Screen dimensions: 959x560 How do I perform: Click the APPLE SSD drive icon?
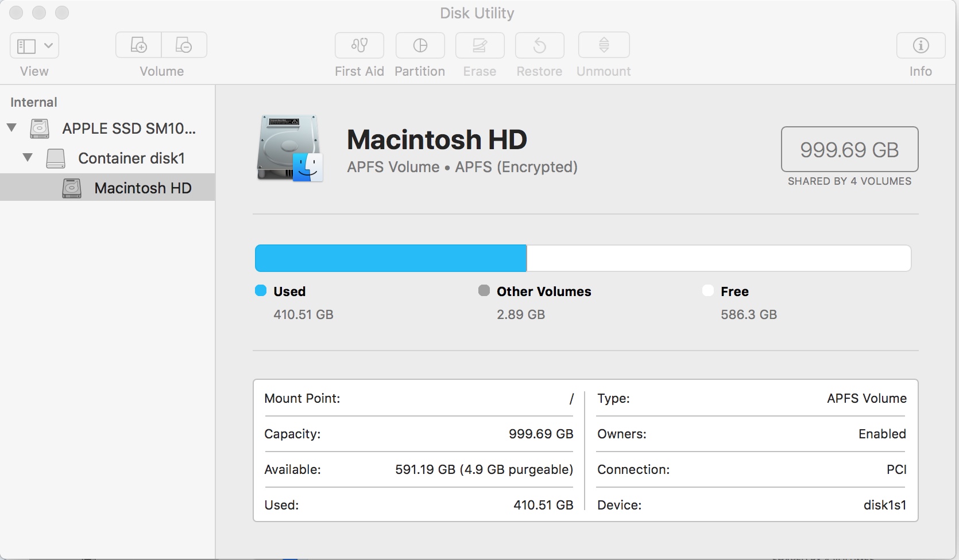pos(40,129)
